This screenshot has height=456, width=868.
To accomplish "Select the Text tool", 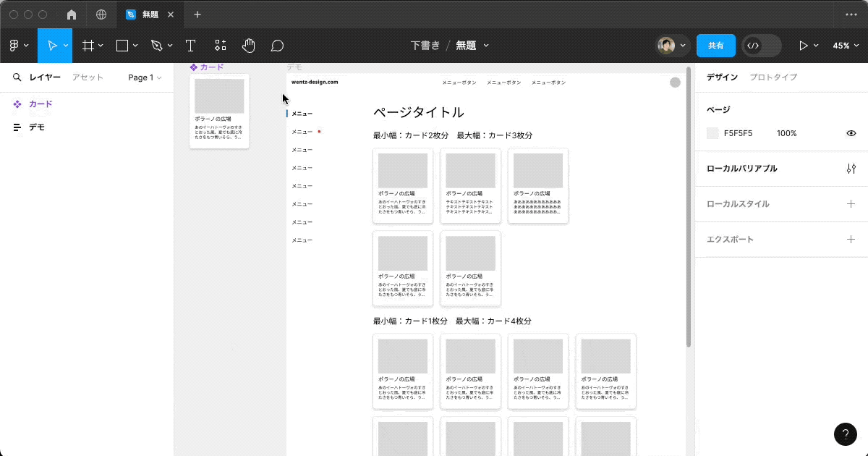I will [x=190, y=45].
